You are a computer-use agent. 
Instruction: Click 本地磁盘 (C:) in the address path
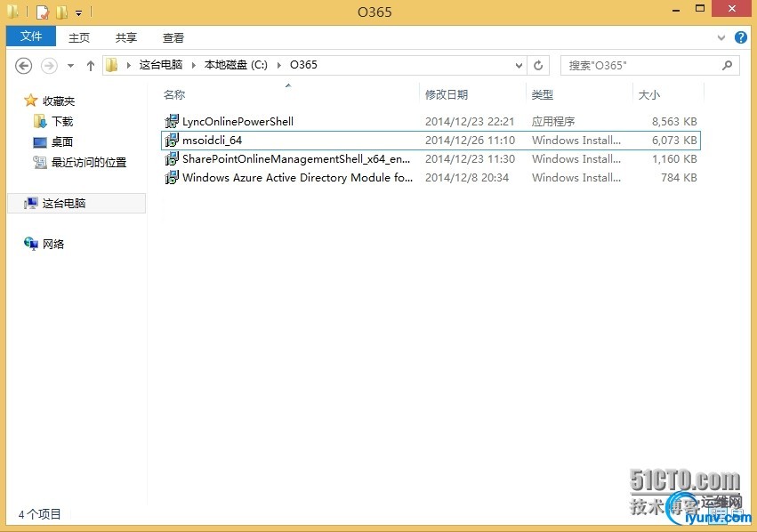click(236, 65)
